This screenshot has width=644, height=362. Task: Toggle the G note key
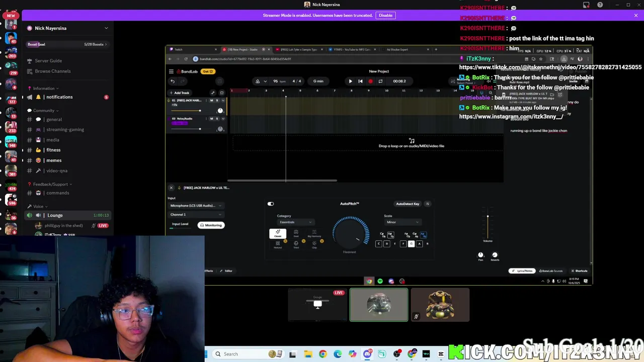pyautogui.click(x=411, y=244)
